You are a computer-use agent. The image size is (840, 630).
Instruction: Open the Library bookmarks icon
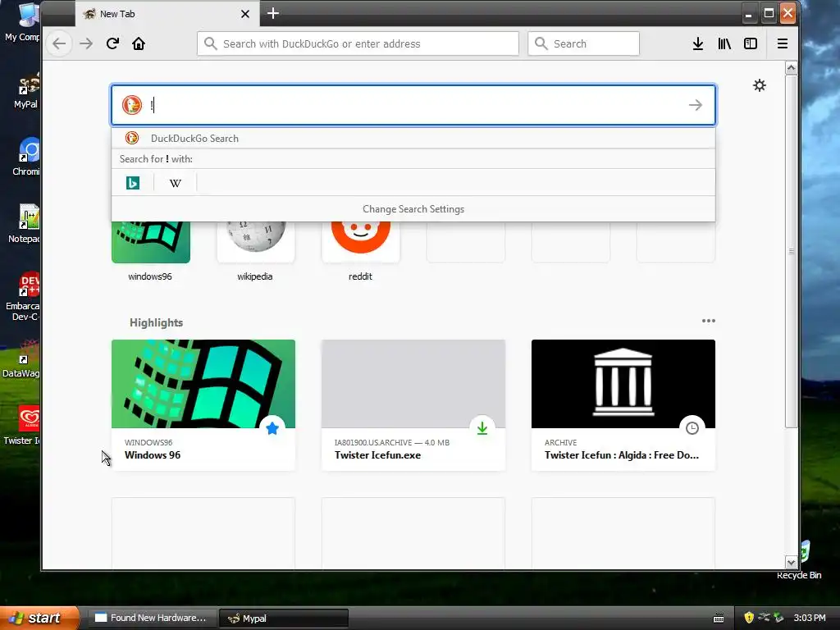(724, 44)
